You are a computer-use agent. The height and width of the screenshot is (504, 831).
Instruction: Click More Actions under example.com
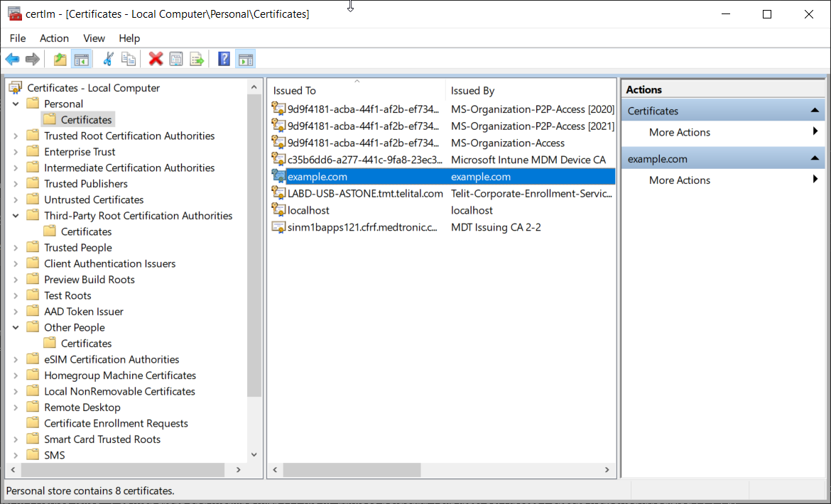pos(679,180)
